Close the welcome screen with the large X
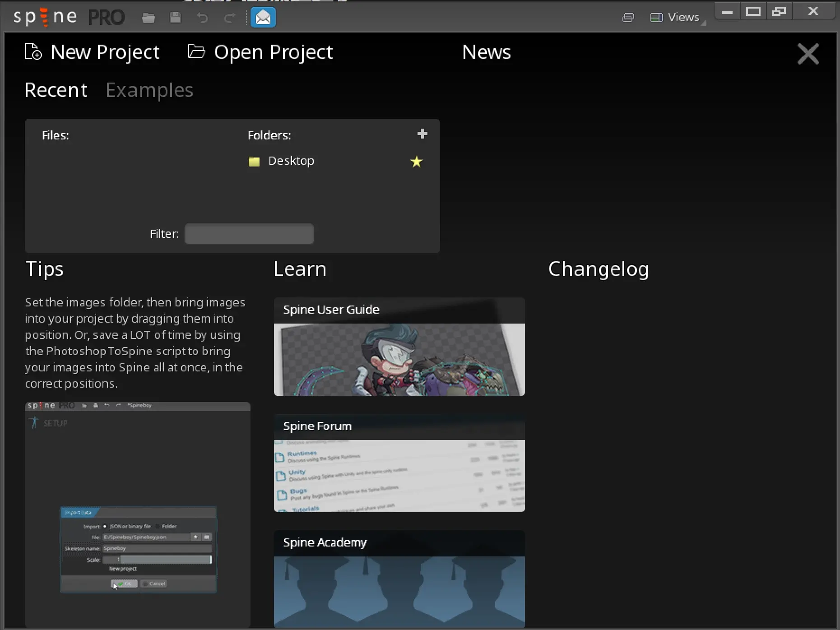The height and width of the screenshot is (630, 840). click(808, 54)
